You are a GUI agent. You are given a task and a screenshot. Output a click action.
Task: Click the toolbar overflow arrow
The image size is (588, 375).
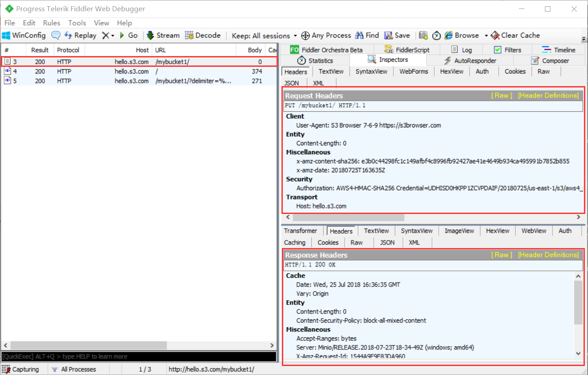(584, 39)
